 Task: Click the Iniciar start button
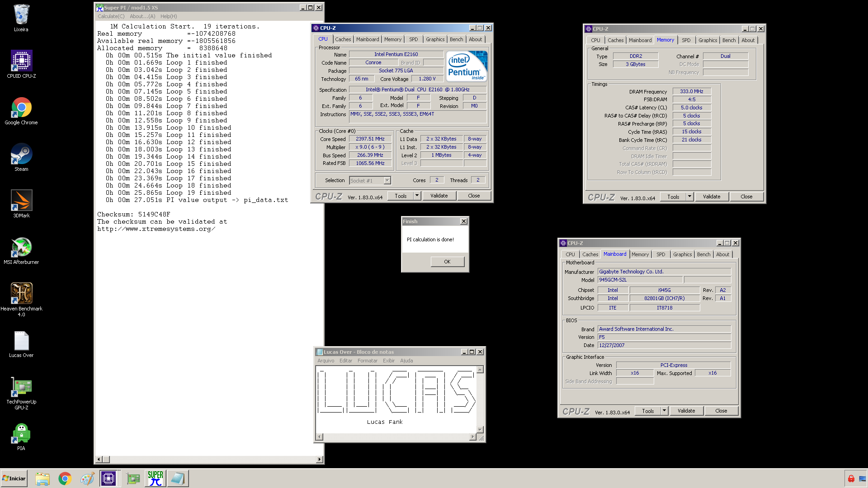point(14,479)
